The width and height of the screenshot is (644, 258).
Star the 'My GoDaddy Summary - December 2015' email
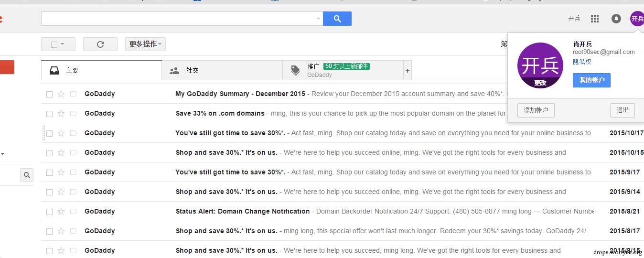tap(61, 94)
